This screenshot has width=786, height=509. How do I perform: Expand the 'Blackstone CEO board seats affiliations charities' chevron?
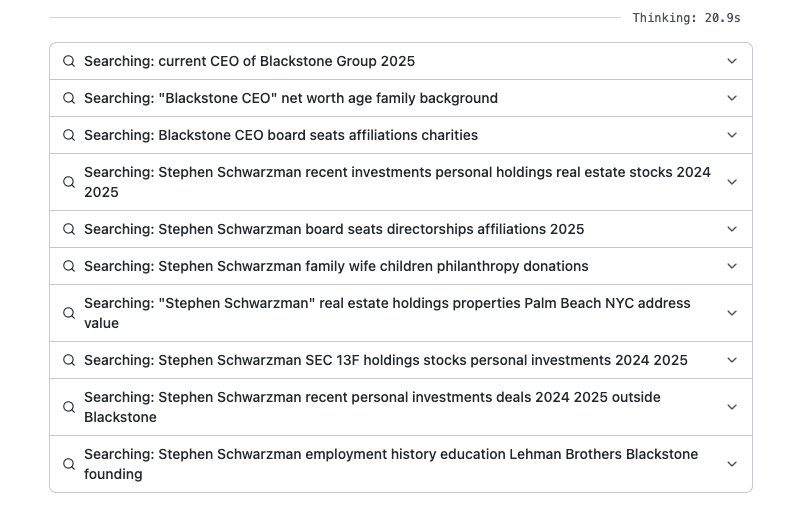(732, 135)
